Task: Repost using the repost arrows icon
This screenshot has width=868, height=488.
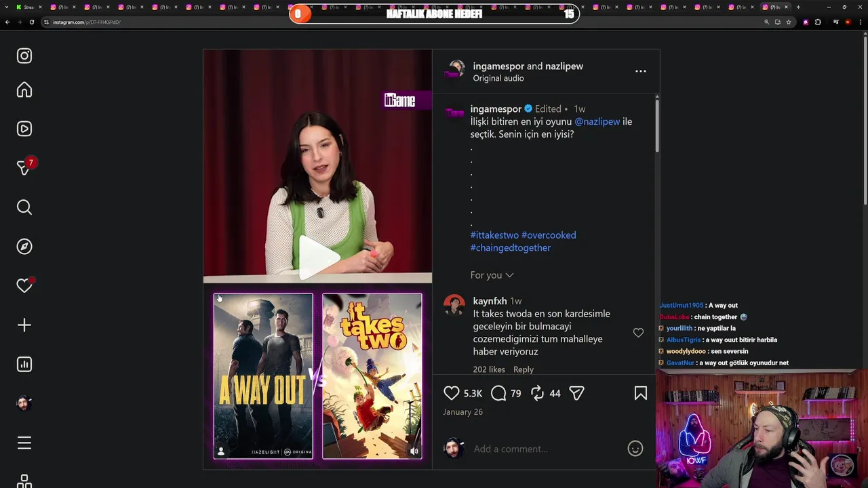Action: tap(537, 393)
